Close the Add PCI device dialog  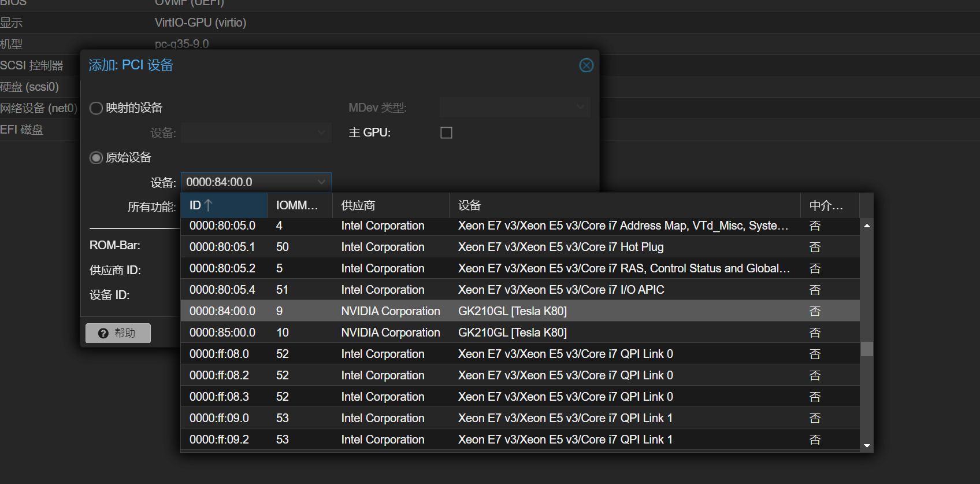pos(586,65)
